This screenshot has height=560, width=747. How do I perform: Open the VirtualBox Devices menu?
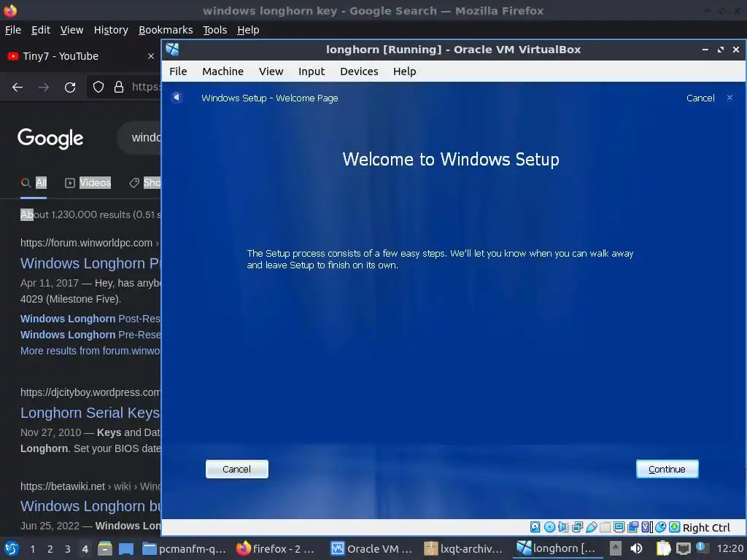[359, 71]
